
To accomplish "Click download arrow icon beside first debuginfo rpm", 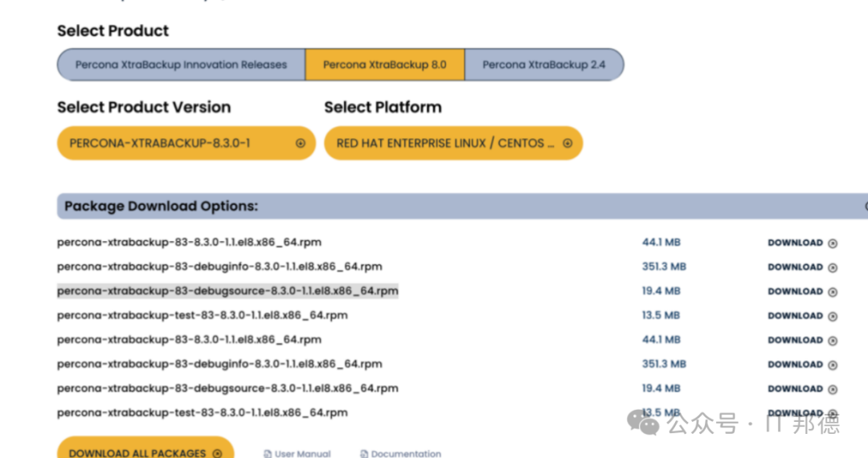I will click(x=833, y=268).
